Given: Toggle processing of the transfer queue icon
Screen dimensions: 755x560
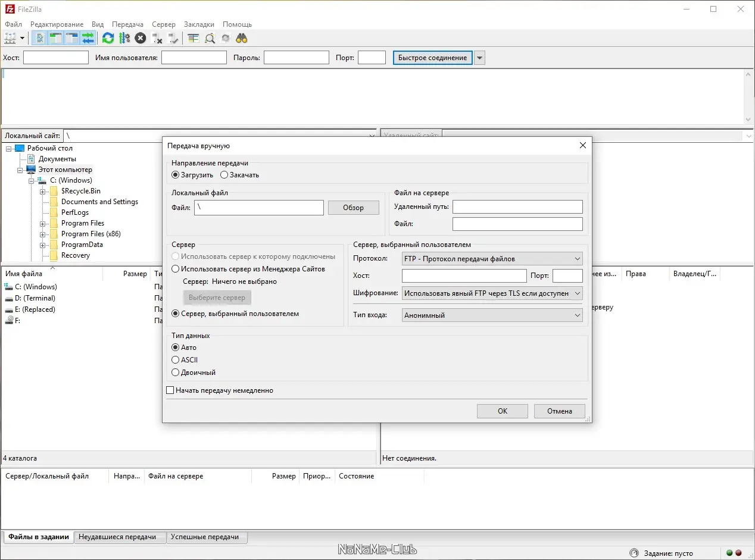Looking at the screenshot, I should (x=124, y=38).
